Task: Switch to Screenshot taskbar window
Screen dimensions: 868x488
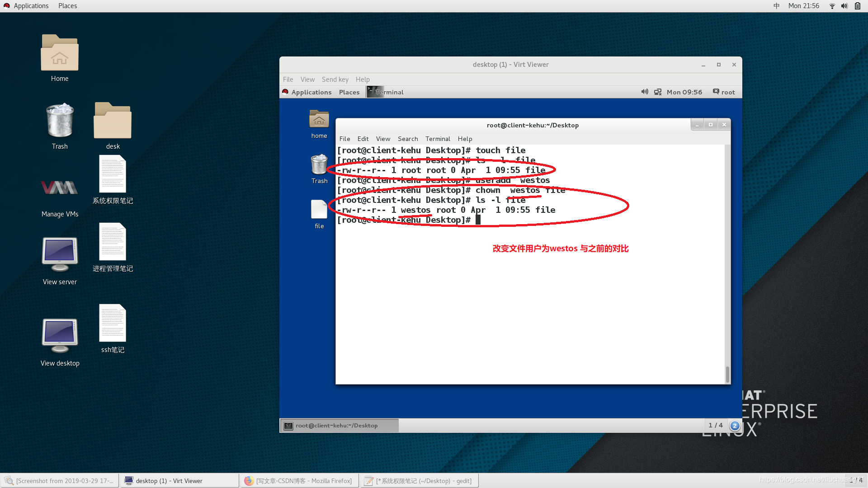Action: [60, 481]
